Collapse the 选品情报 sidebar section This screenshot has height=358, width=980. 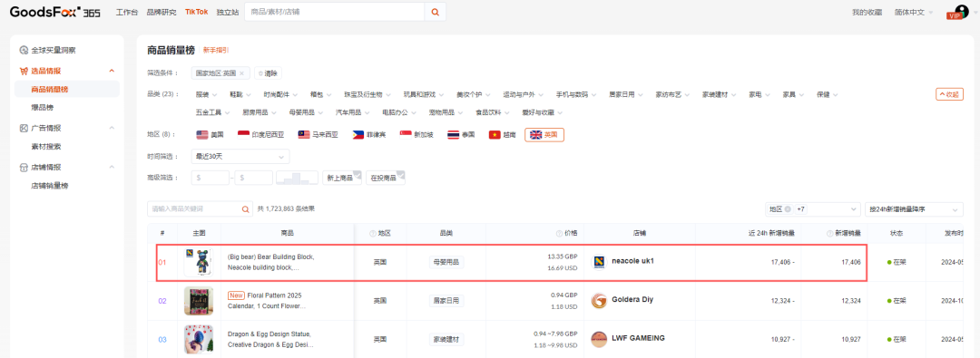112,71
